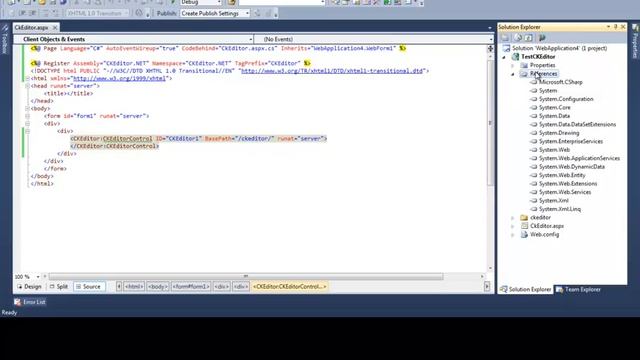
Task: Click Refresh icon in Solution Explorer toolbar
Action: [529, 38]
